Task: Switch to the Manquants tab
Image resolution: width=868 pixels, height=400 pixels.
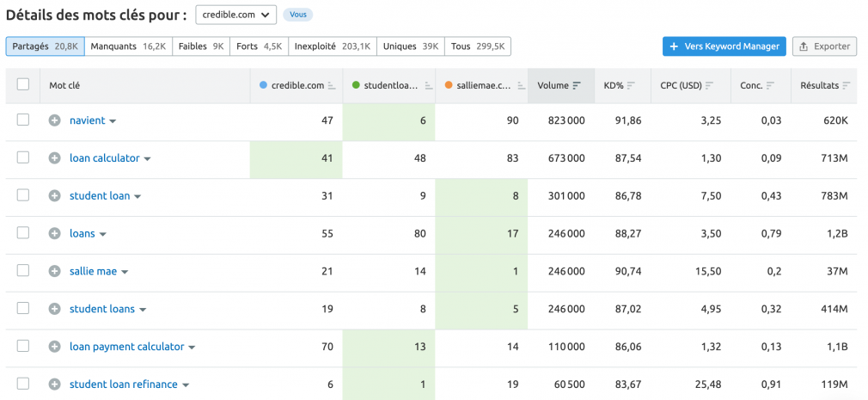Action: (128, 46)
